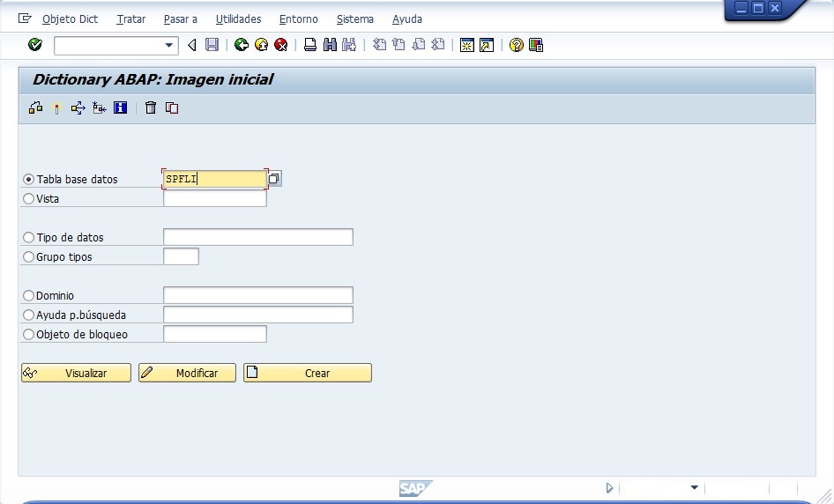Click the Where-Used List icon
Viewport: 834px width, 504px height.
pyautogui.click(x=78, y=107)
